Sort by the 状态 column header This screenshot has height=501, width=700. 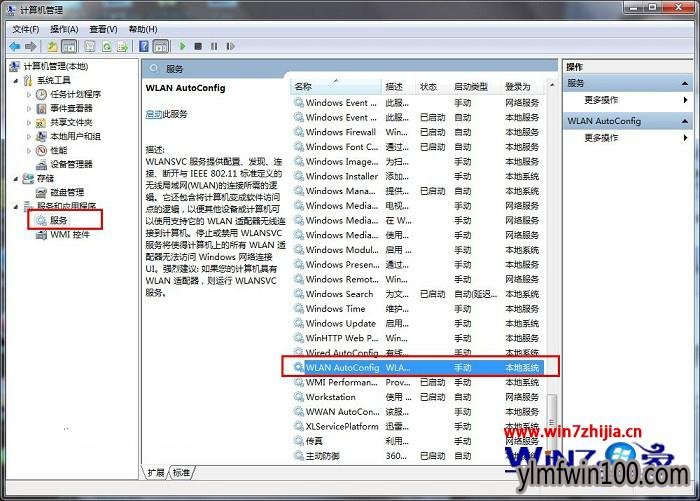(433, 87)
